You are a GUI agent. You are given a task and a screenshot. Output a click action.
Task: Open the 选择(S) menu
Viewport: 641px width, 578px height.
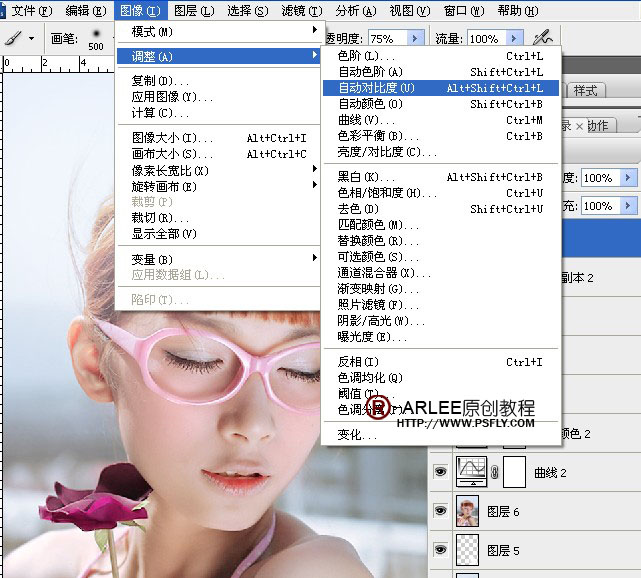[248, 11]
